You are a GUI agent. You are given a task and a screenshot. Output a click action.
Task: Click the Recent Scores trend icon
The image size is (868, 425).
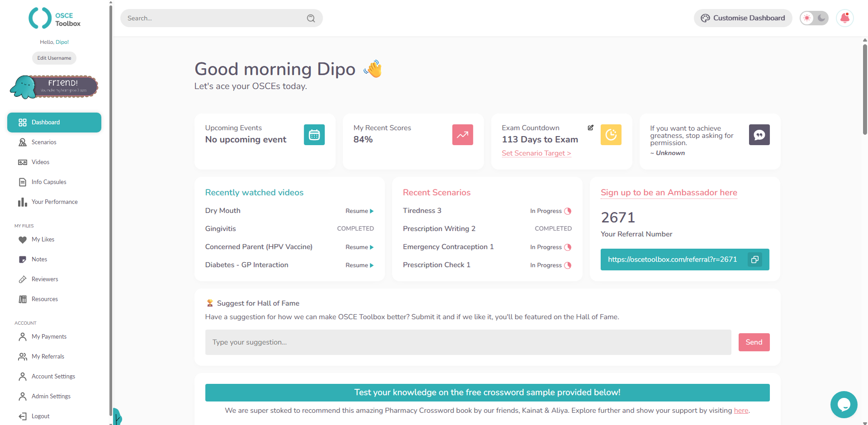(x=462, y=135)
